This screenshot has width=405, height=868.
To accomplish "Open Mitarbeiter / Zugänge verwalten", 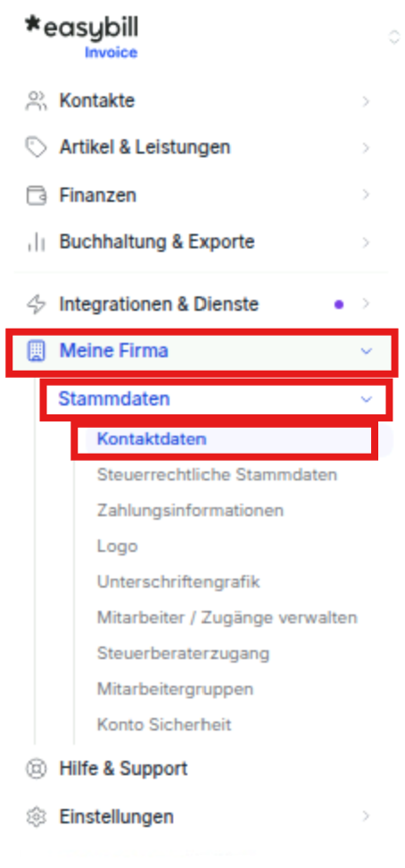I will [x=227, y=618].
